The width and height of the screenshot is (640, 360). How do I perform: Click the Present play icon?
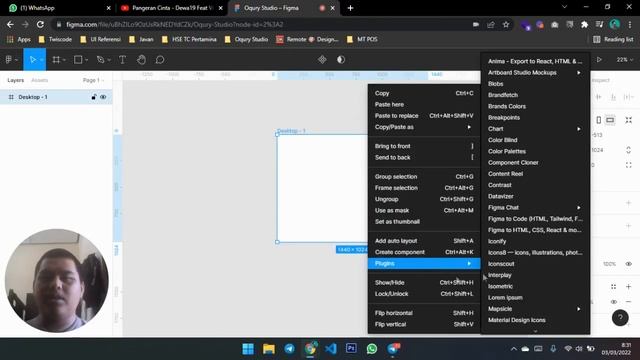tap(599, 60)
